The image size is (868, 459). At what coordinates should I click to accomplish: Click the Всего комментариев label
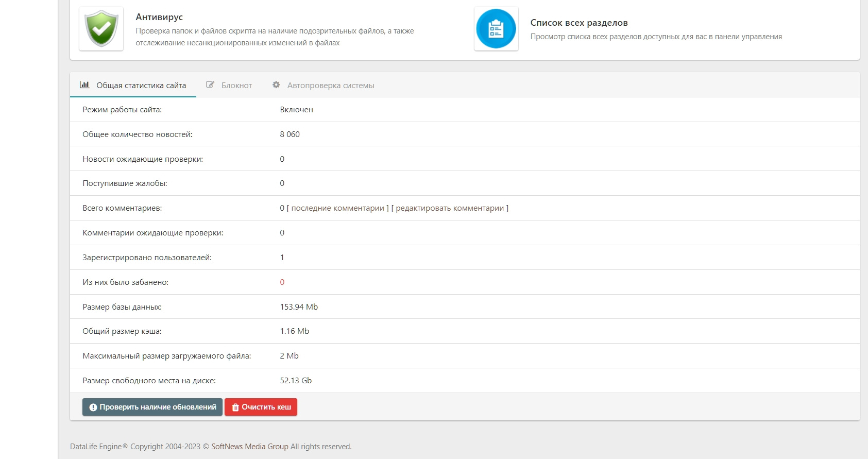(122, 208)
